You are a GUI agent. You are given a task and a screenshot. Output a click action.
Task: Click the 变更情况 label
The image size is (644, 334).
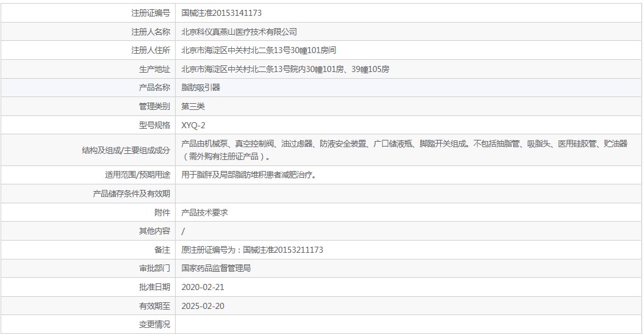[154, 324]
